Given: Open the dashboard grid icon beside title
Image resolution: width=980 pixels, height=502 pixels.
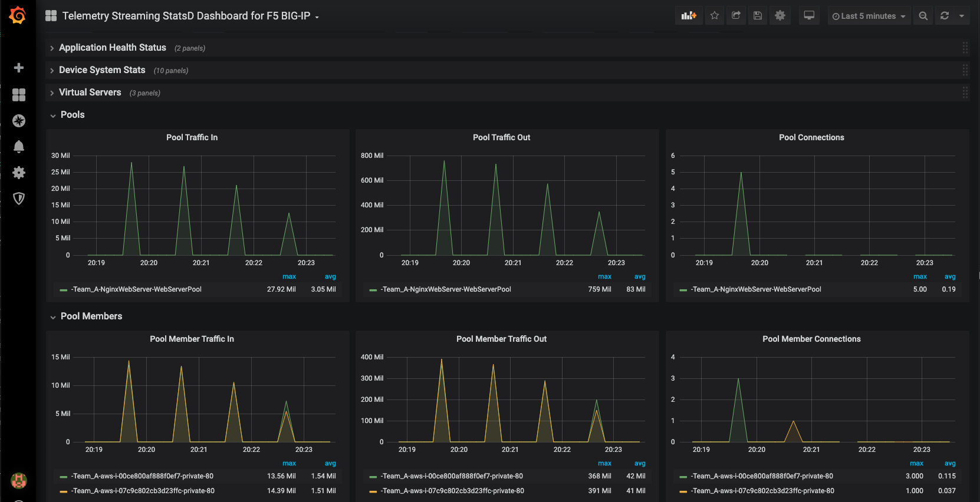Looking at the screenshot, I should (51, 16).
